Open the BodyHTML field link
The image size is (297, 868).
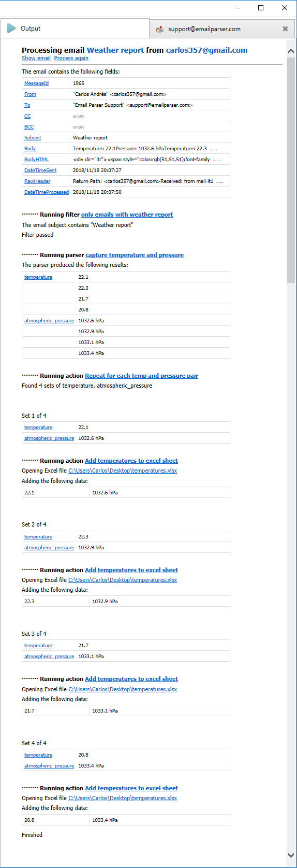click(36, 160)
